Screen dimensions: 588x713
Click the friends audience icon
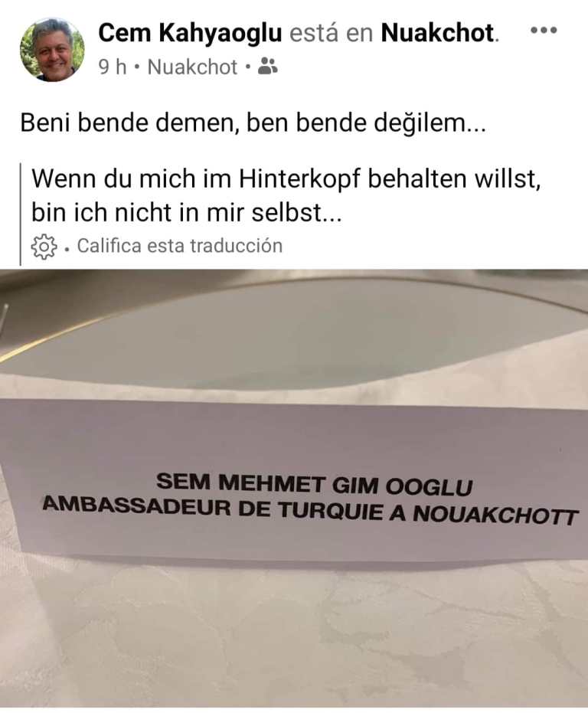point(267,67)
